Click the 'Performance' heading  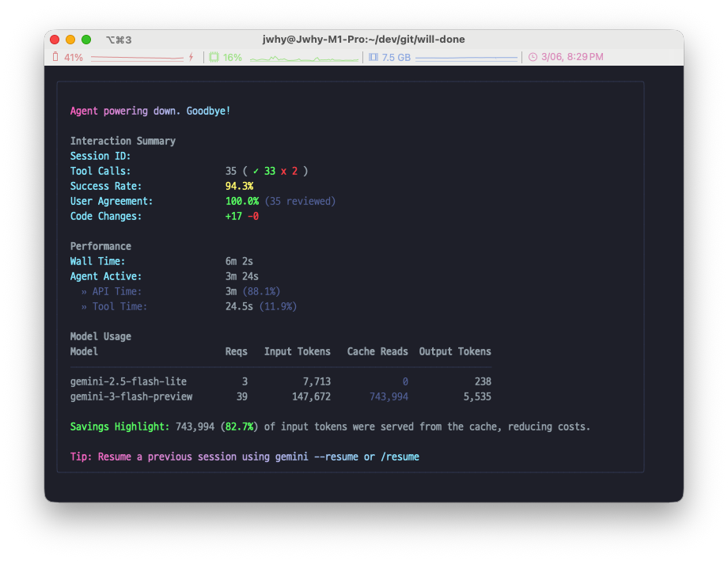pos(100,246)
